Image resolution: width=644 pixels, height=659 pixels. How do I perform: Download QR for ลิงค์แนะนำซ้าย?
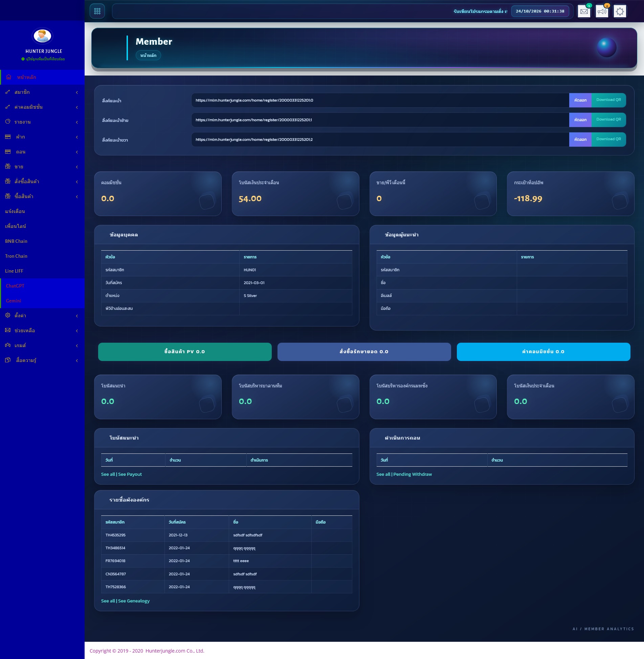pyautogui.click(x=608, y=120)
